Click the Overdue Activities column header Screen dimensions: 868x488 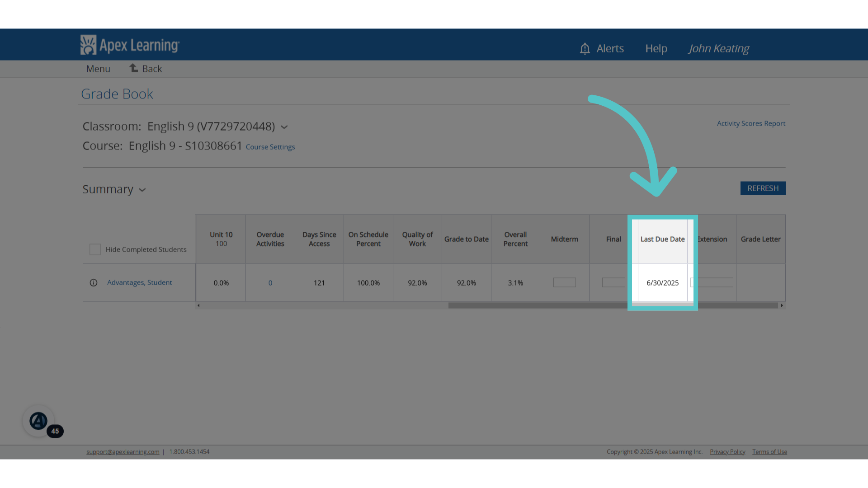[x=270, y=239]
